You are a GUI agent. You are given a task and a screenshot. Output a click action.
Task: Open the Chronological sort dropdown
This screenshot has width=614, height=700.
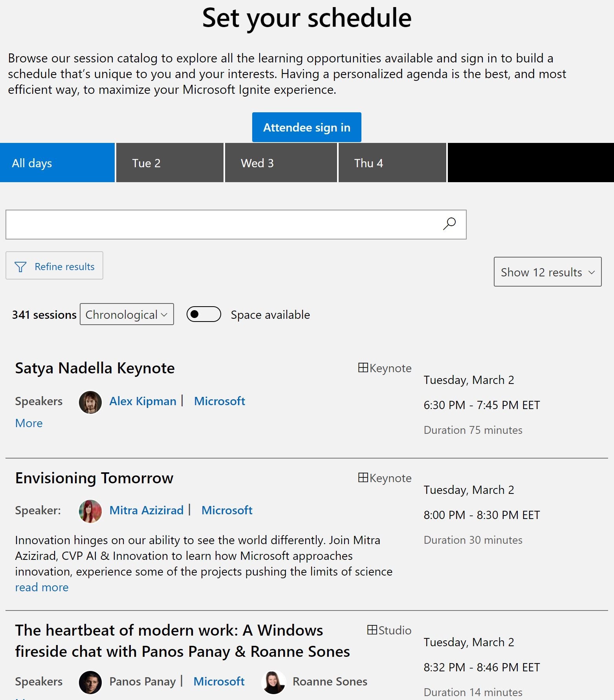point(127,314)
